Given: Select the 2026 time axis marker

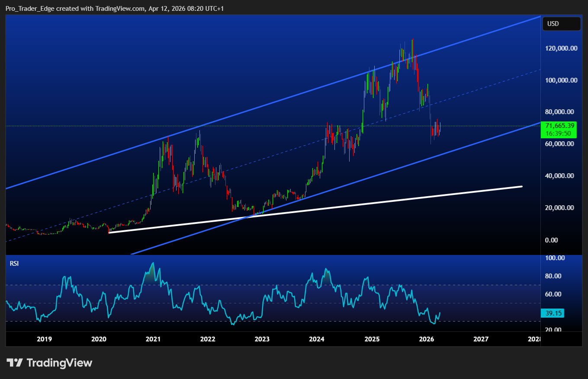Looking at the screenshot, I should point(427,339).
